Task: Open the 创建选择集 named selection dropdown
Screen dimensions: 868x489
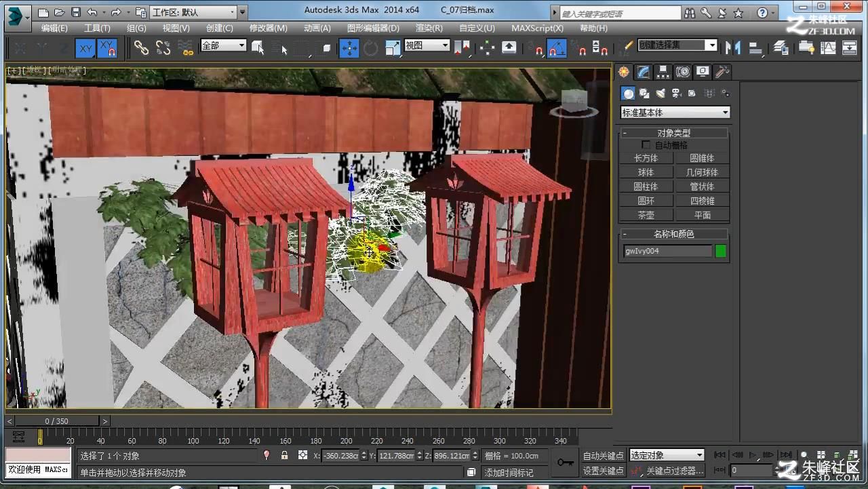Action: point(677,45)
